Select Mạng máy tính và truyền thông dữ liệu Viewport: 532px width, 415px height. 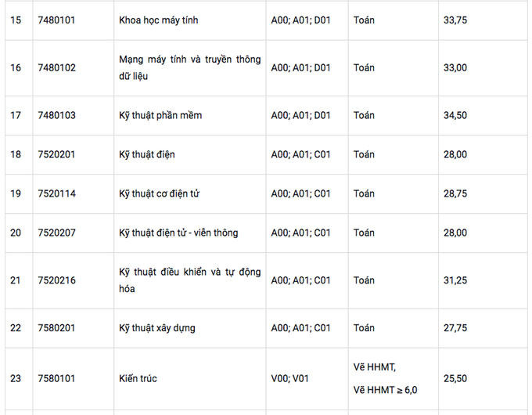pos(189,68)
